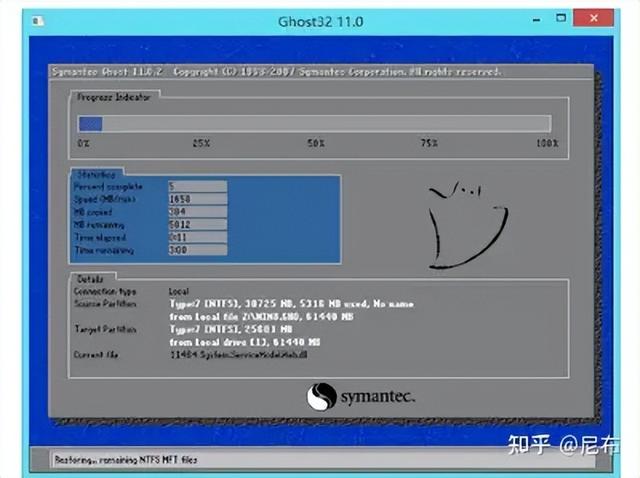640x478 pixels.
Task: Click the Details group label
Action: tap(90, 279)
